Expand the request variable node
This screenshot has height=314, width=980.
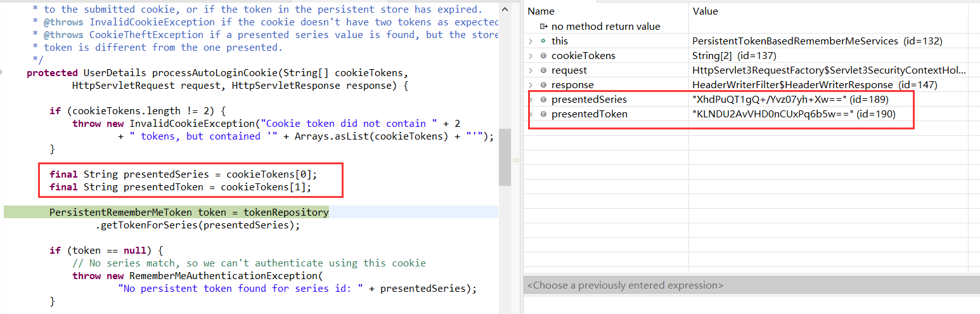[531, 70]
